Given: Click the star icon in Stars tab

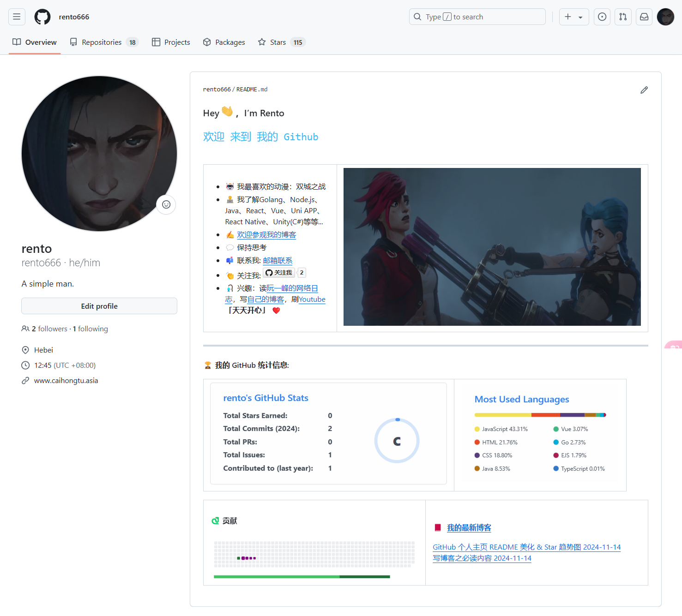Looking at the screenshot, I should point(262,42).
